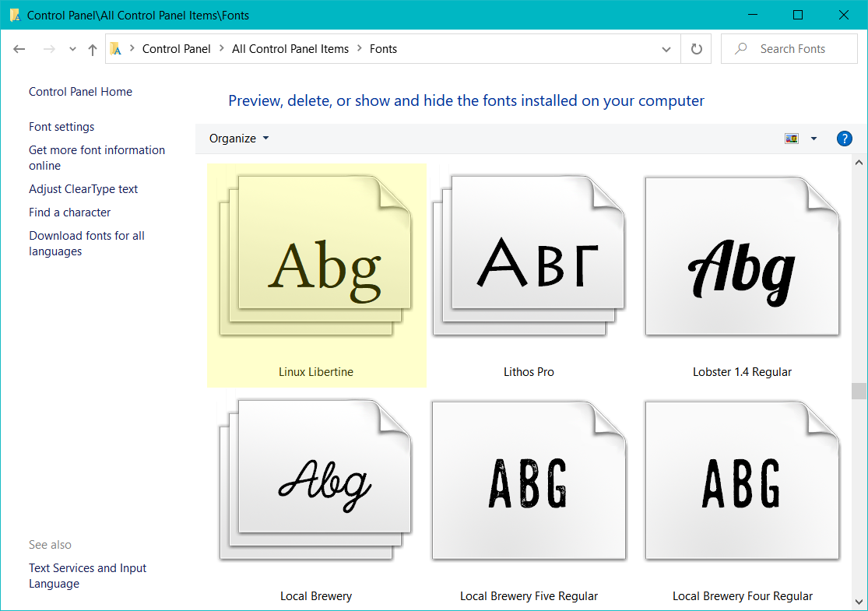The width and height of the screenshot is (868, 611).
Task: Click the blue Help icon
Action: [844, 139]
